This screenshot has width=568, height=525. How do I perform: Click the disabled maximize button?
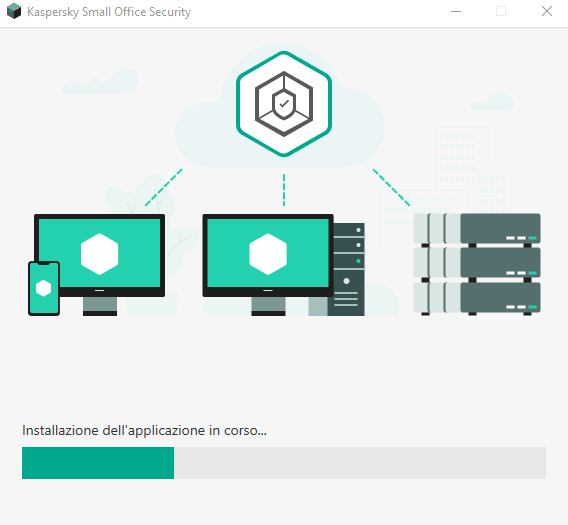click(501, 12)
